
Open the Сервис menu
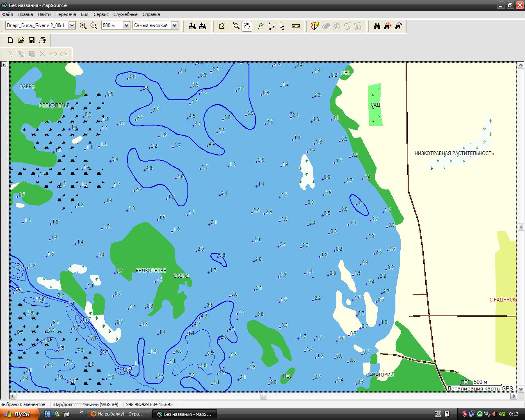pyautogui.click(x=101, y=14)
